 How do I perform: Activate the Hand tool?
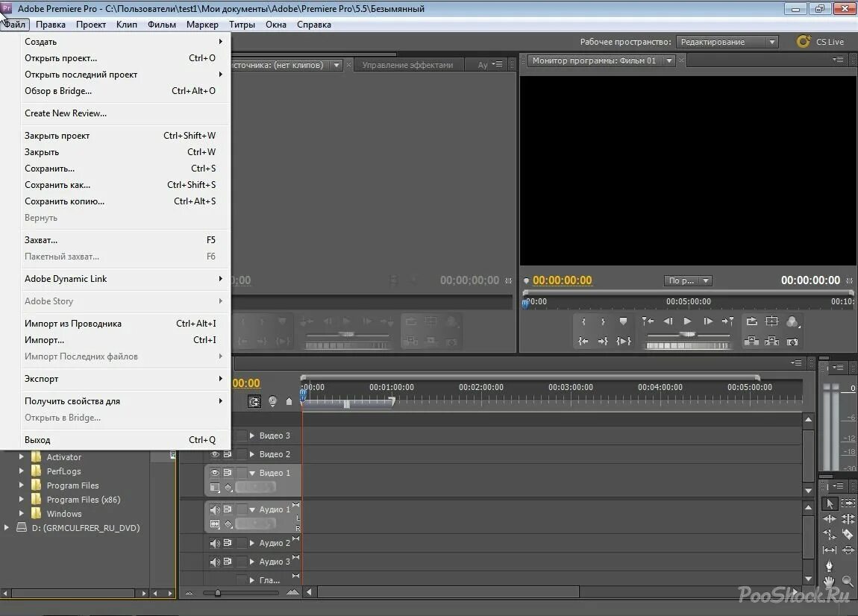click(x=829, y=580)
